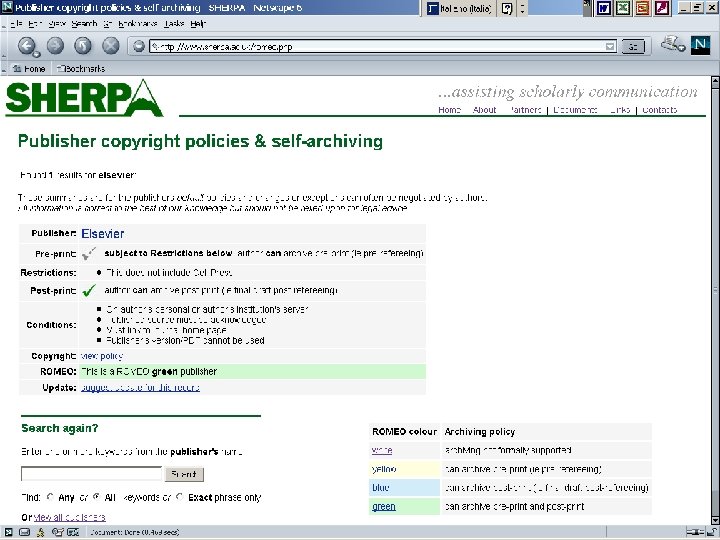Screen dimensions: 720x540
Task: Go to SHERPA Contacts navigation link
Action: [659, 110]
